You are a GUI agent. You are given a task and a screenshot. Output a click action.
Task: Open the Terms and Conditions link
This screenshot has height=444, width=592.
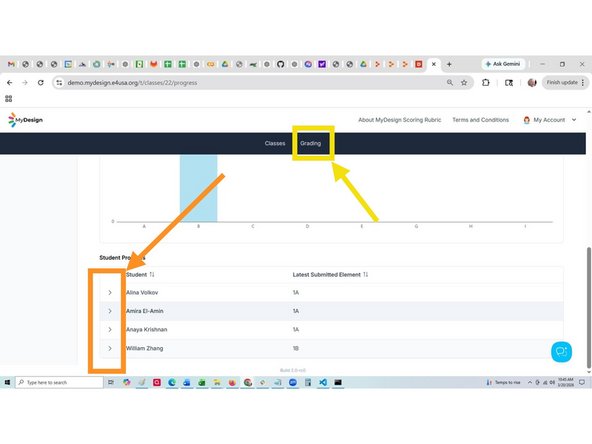pyautogui.click(x=480, y=120)
